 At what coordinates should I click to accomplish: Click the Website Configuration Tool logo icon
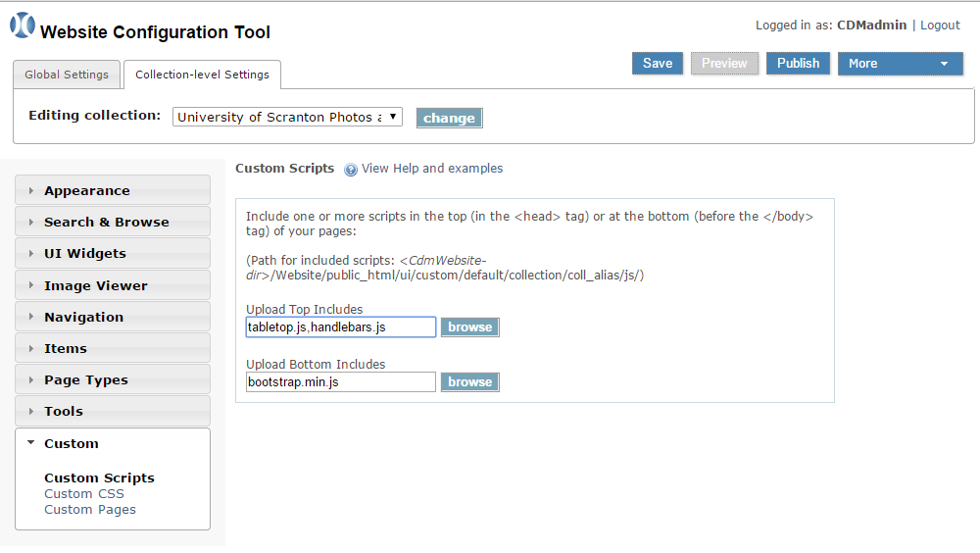[x=22, y=25]
